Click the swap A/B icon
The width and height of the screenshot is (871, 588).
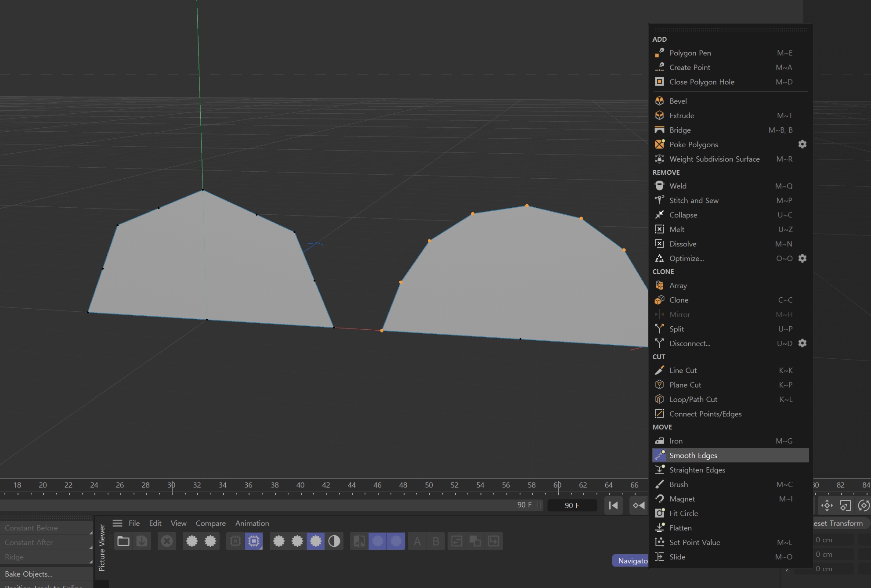point(457,541)
